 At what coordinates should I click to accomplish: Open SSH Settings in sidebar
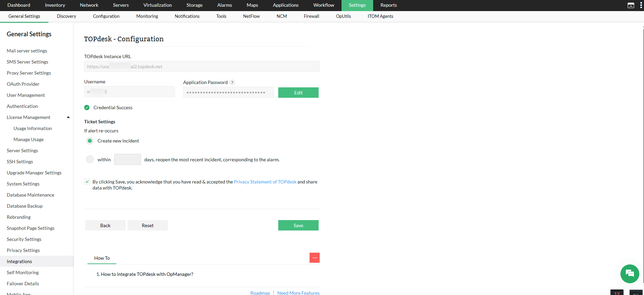point(20,162)
